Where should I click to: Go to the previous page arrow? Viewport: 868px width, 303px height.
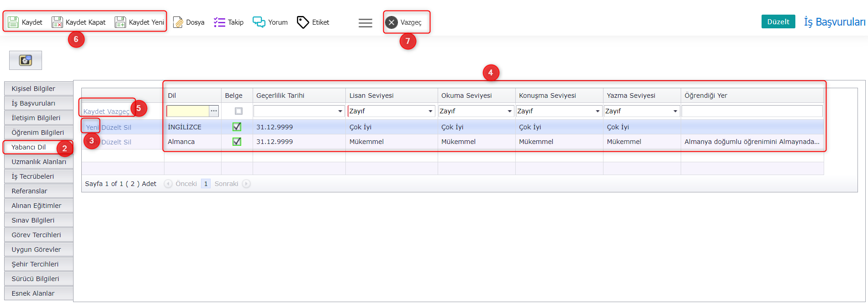point(168,184)
